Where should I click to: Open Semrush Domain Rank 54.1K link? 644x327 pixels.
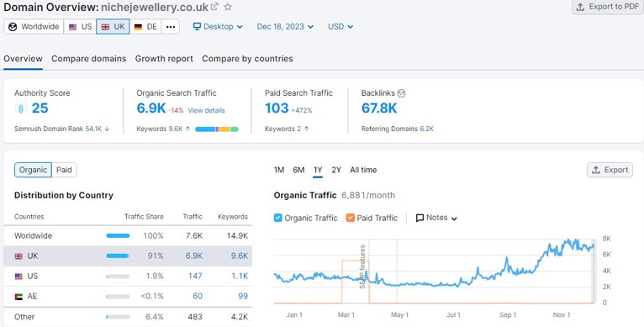93,129
